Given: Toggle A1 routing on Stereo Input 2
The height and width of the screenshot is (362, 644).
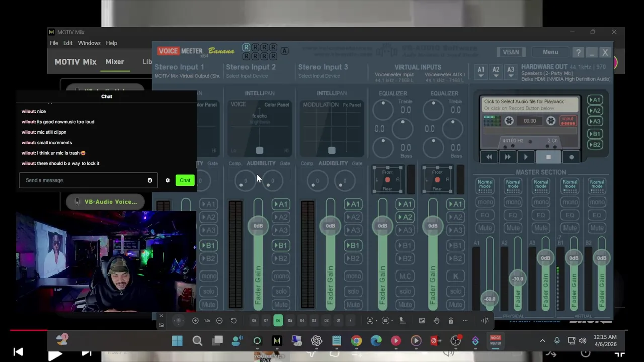Looking at the screenshot, I should [281, 204].
